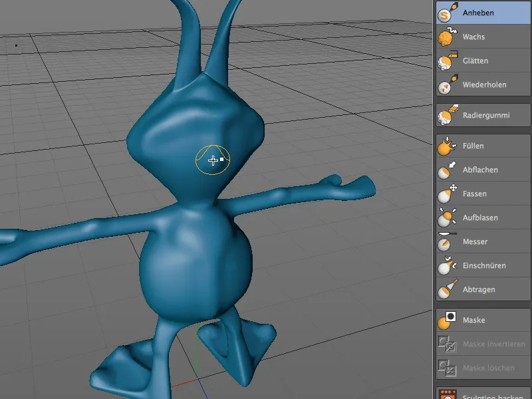Select the Einschnüren pinch tool icon

point(447,265)
